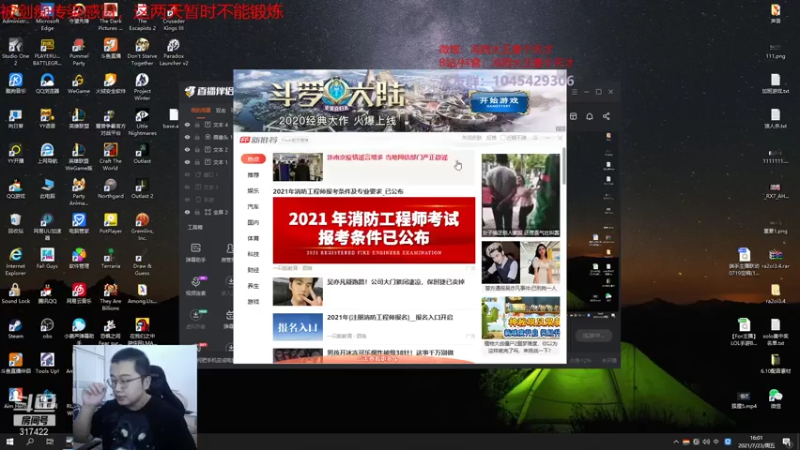Open red top headline news link
Viewport: 800px width, 450px height.
[x=387, y=157]
